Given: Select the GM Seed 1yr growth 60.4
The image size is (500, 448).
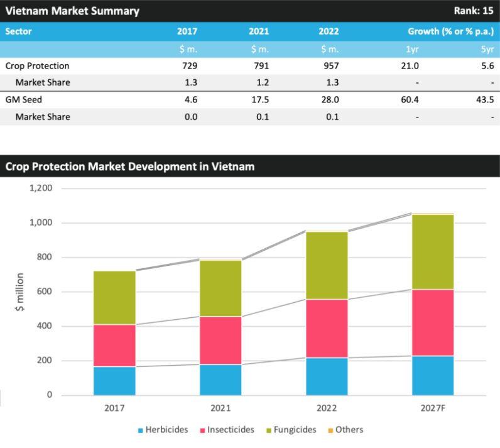Looking at the screenshot, I should click(x=410, y=99).
